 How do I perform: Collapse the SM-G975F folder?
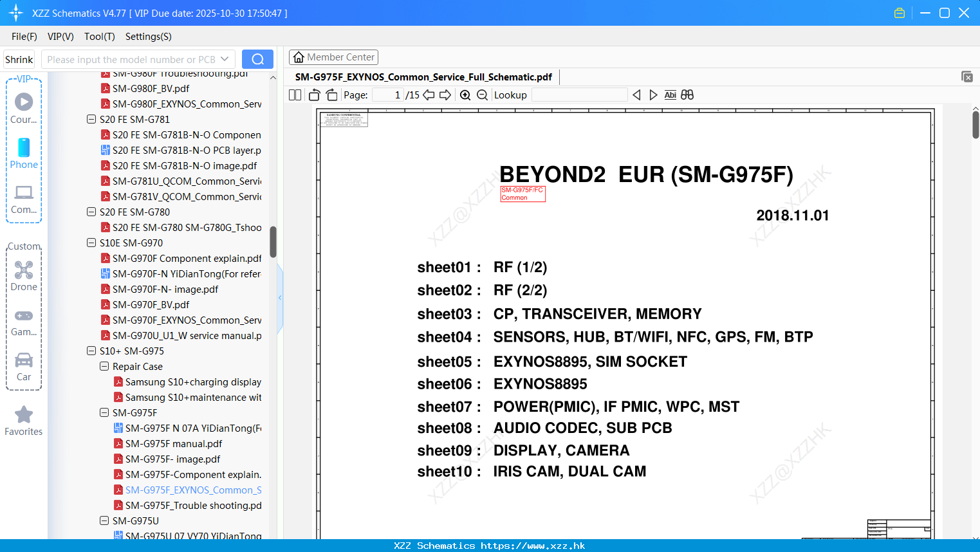[x=104, y=413]
